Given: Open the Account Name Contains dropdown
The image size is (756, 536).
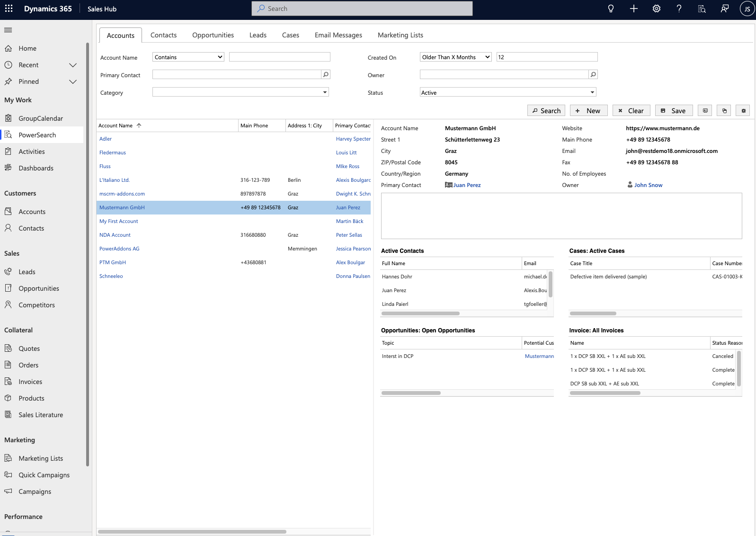Looking at the screenshot, I should [x=188, y=57].
